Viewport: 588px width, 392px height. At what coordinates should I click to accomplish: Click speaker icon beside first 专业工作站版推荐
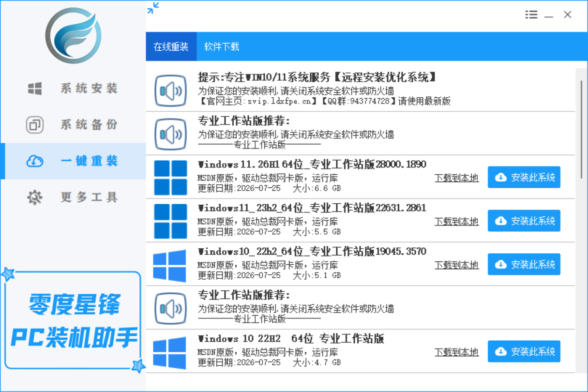(x=170, y=134)
